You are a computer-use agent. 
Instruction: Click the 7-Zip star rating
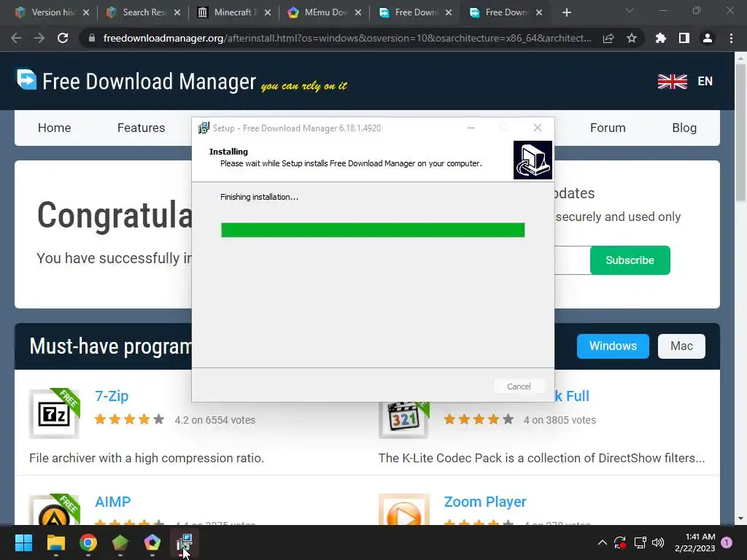tap(130, 419)
